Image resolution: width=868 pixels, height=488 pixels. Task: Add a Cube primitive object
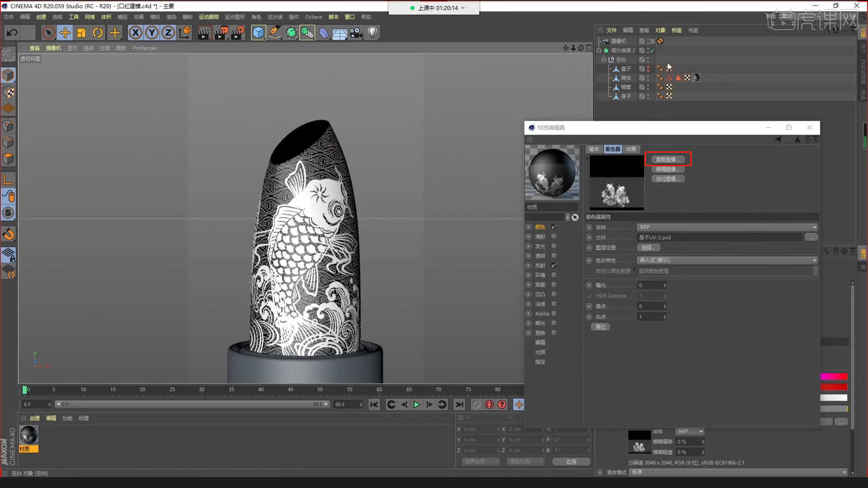coord(258,33)
